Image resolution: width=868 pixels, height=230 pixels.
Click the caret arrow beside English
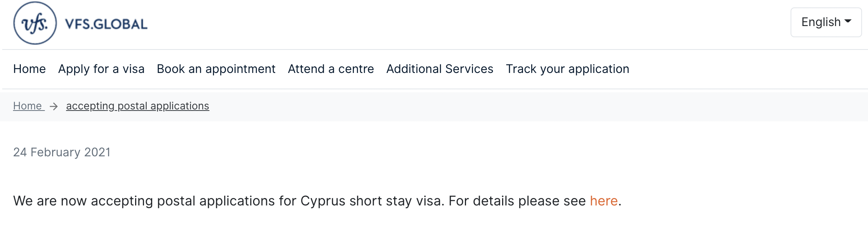click(x=848, y=21)
